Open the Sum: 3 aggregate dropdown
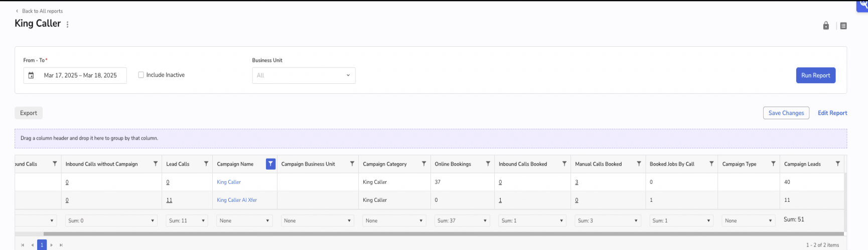The height and width of the screenshot is (250, 868). click(608, 220)
